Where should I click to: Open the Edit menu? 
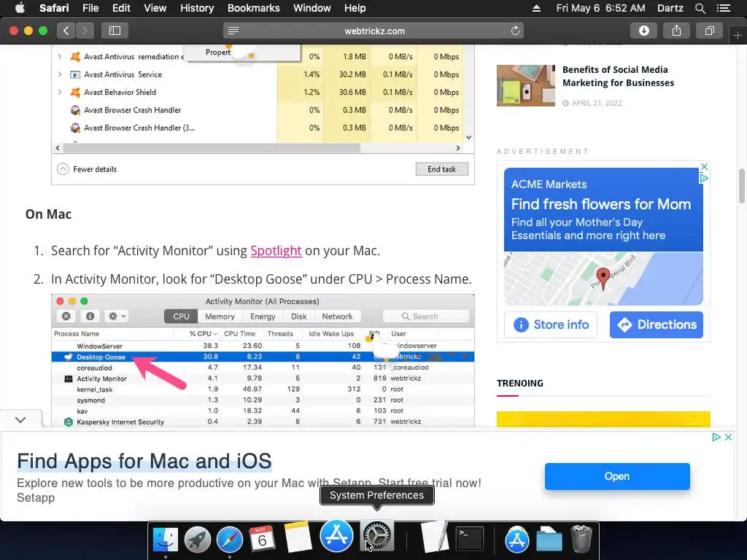tap(121, 8)
